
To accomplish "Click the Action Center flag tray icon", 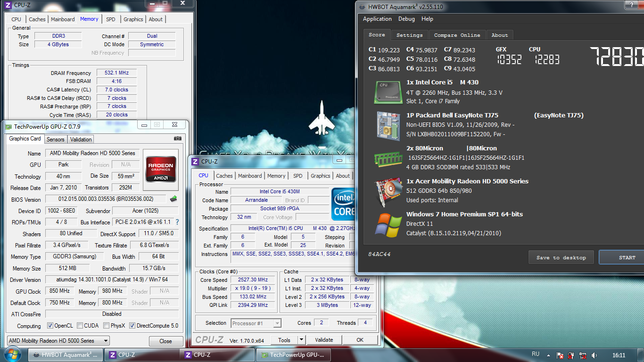I will (x=560, y=355).
